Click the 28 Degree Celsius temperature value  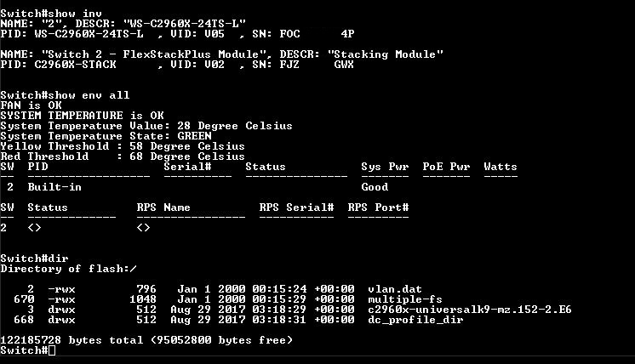click(x=234, y=126)
